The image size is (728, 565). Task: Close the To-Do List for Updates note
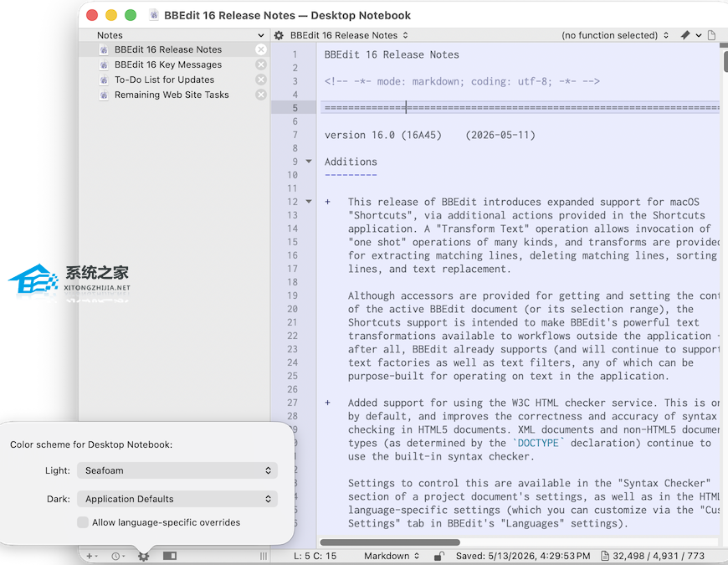tap(261, 80)
